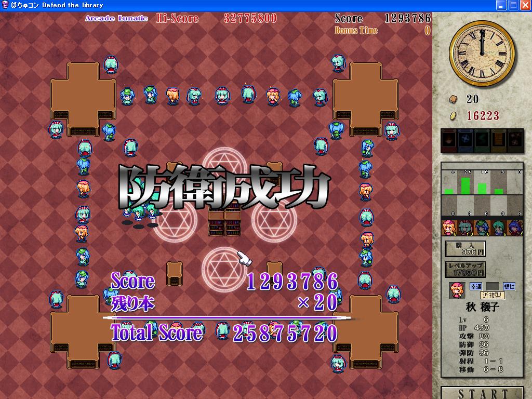Click the ×20 remaining books multiplier
Image resolution: width=532 pixels, height=399 pixels.
tap(317, 302)
